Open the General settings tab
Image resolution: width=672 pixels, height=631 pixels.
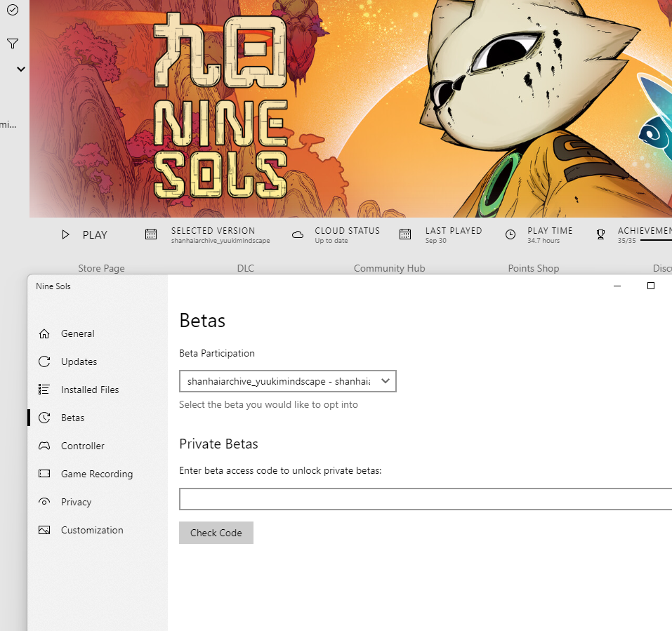77,333
